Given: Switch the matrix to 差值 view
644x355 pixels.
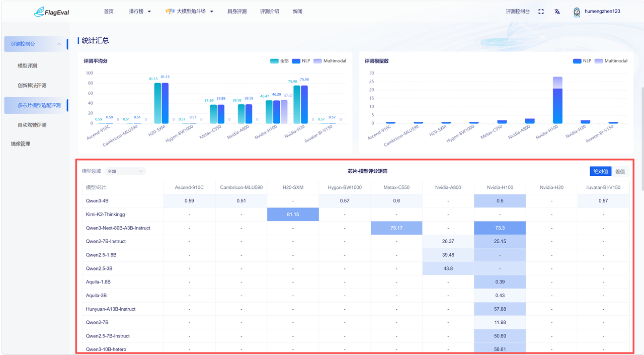Looking at the screenshot, I should click(620, 171).
